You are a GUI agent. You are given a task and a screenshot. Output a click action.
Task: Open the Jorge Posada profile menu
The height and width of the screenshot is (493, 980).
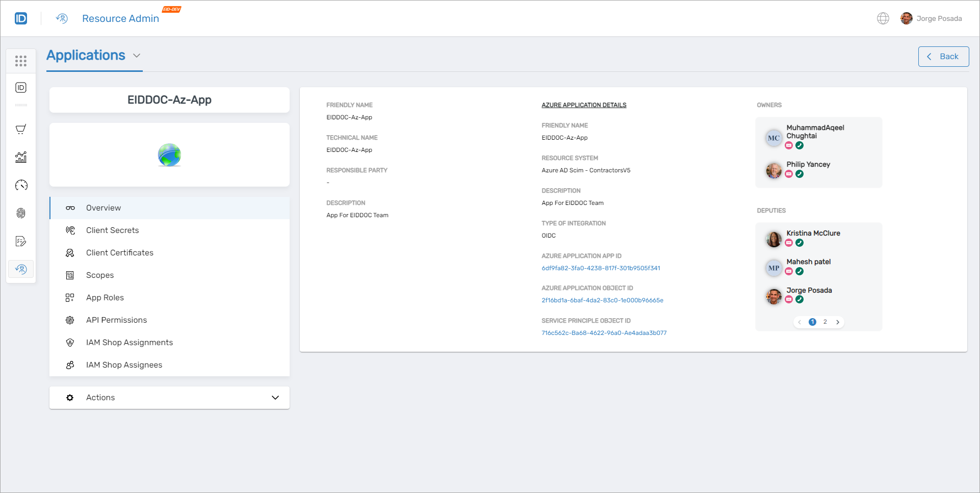click(932, 18)
